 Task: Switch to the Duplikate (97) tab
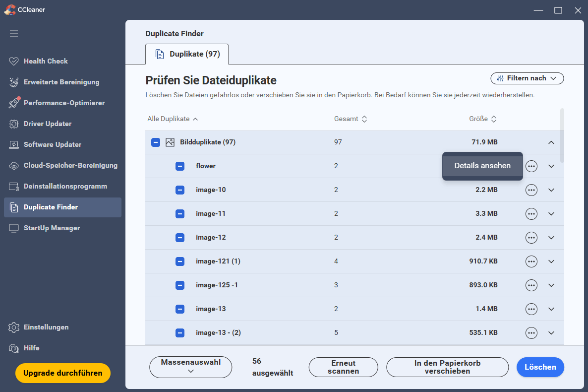click(x=187, y=54)
